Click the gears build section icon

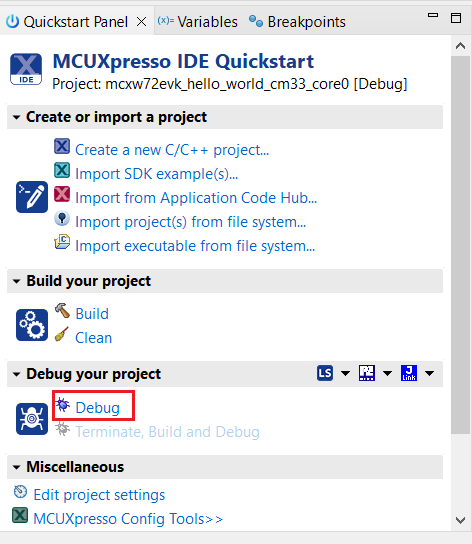[x=32, y=325]
